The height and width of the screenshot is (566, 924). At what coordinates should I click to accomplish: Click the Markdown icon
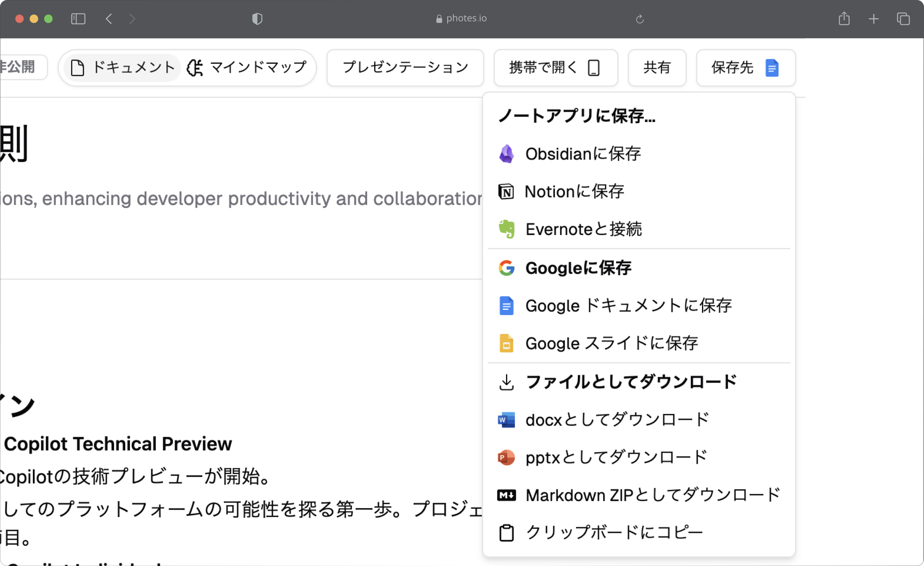tap(506, 496)
